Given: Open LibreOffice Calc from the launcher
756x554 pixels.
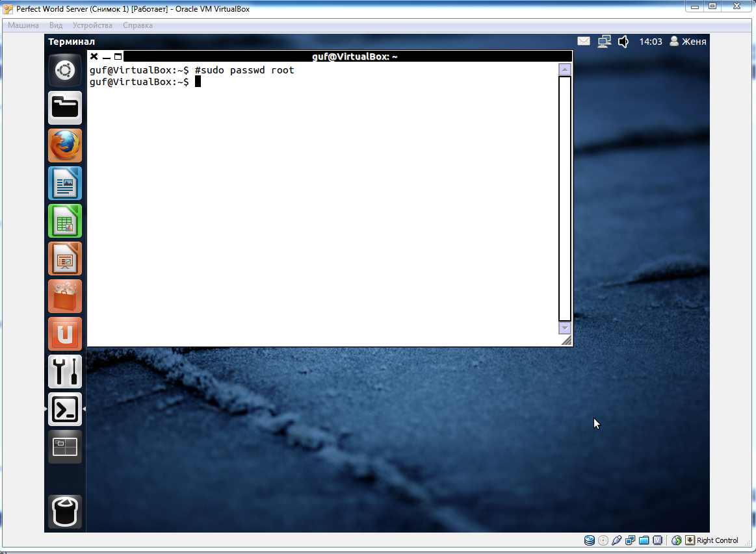Looking at the screenshot, I should tap(65, 221).
